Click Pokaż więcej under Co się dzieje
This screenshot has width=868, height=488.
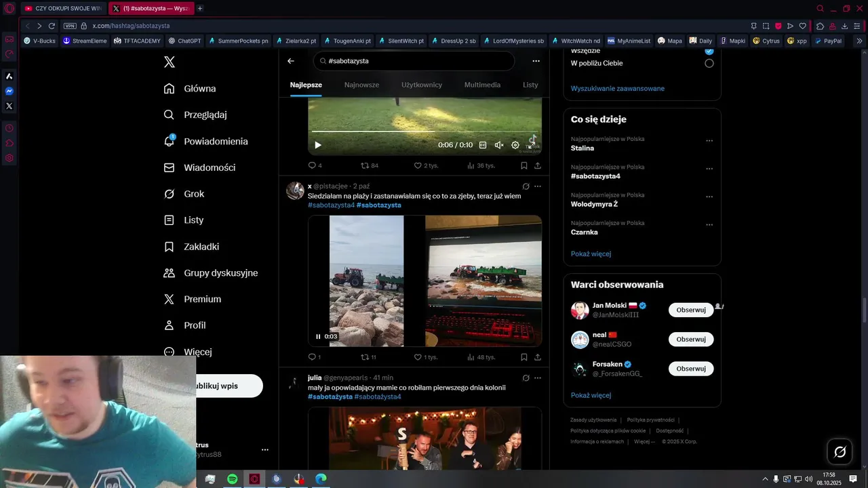tap(591, 253)
